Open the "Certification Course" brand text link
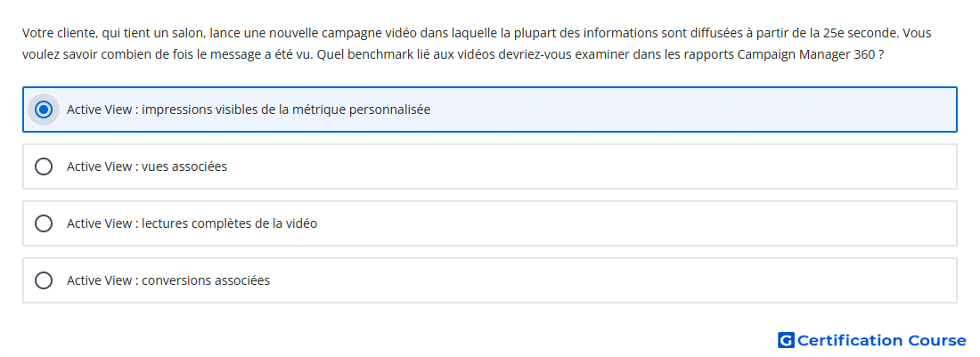Viewport: 980px width, 357px height. pyautogui.click(x=882, y=340)
